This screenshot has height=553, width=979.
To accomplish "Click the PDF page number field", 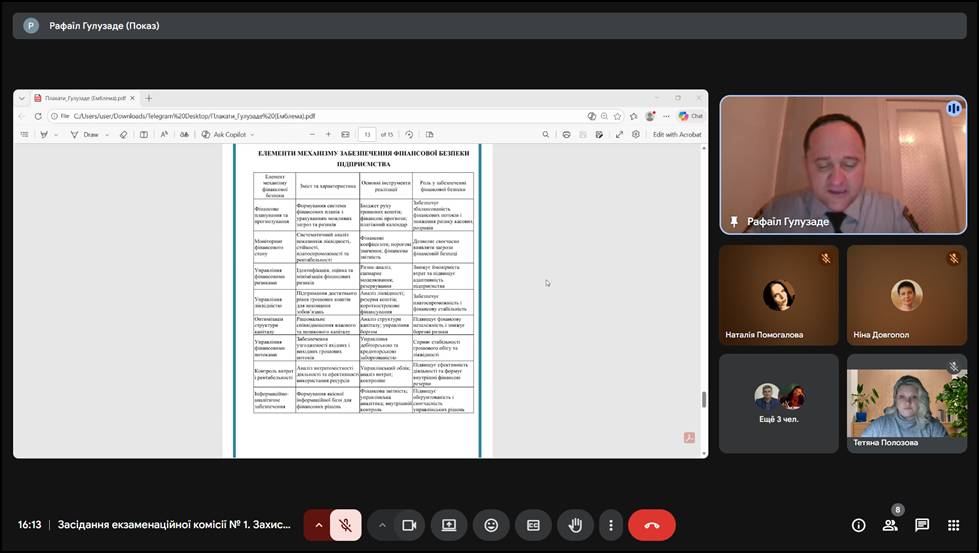I will [x=367, y=134].
